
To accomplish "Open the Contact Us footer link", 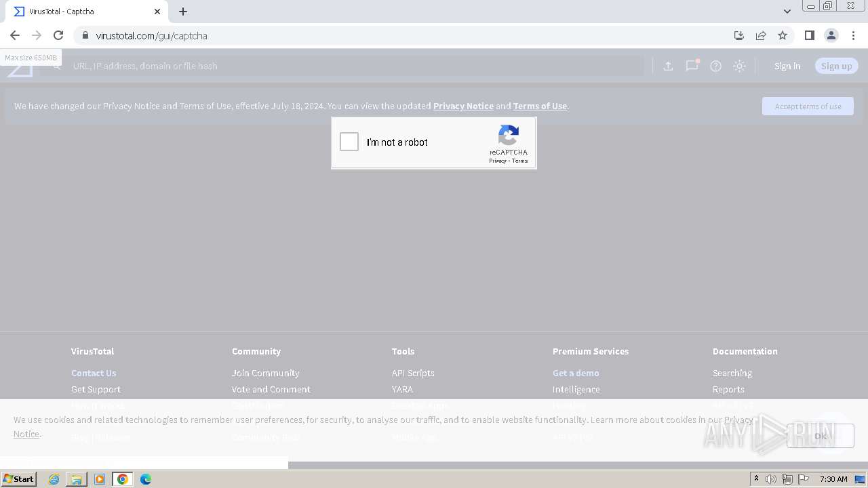I will (94, 373).
